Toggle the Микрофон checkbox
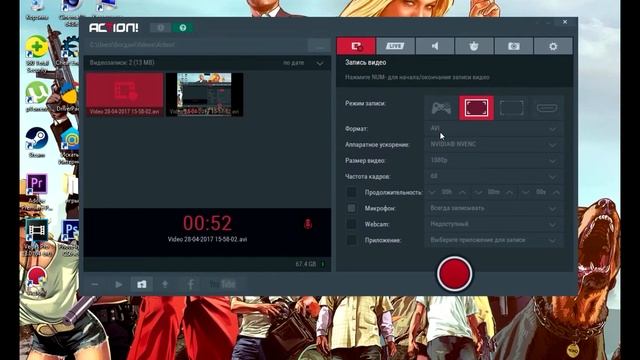Viewport: 640px width, 360px height. tap(351, 208)
